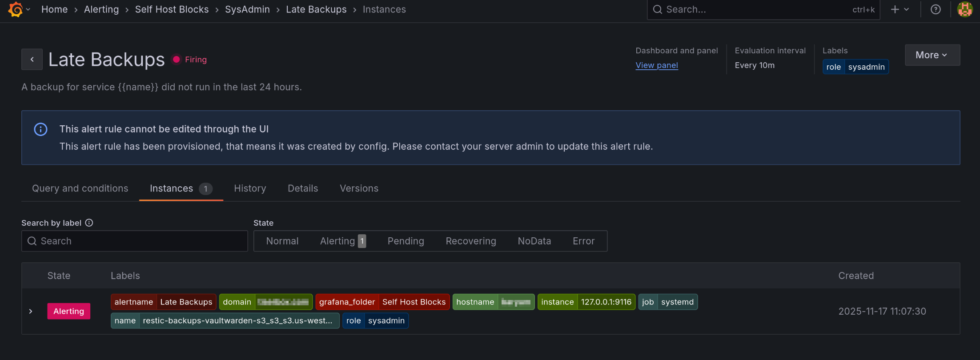Click the user avatar icon
The image size is (980, 360).
pos(964,9)
